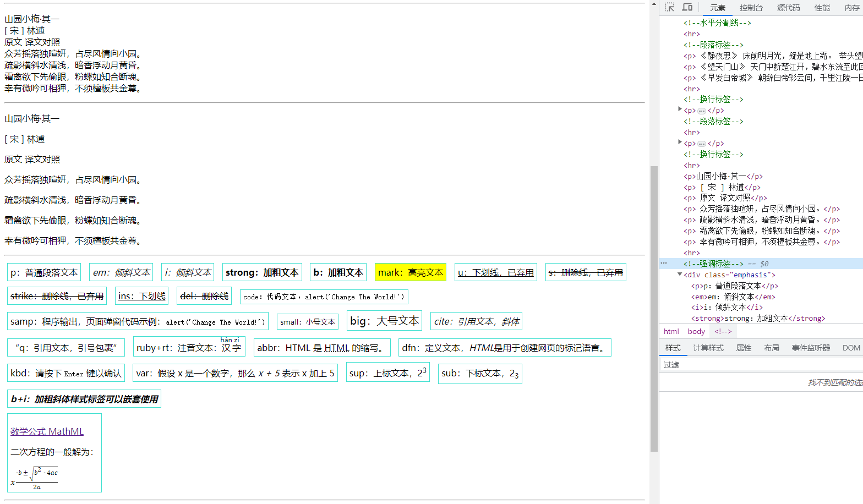The width and height of the screenshot is (863, 504).
Task: Select the 静夜思 paragraph node
Action: tap(773, 56)
